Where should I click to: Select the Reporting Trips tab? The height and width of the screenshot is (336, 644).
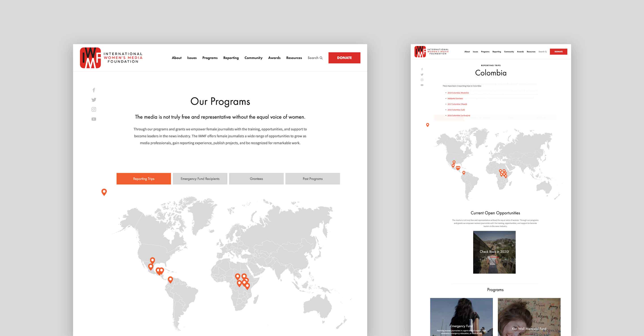144,178
